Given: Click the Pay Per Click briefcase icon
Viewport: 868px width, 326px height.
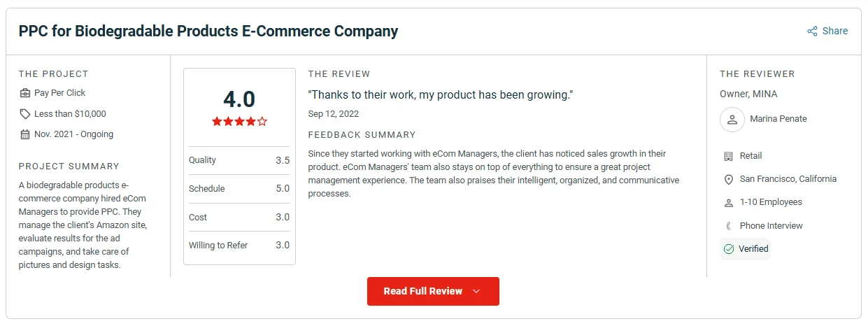Looking at the screenshot, I should point(25,93).
